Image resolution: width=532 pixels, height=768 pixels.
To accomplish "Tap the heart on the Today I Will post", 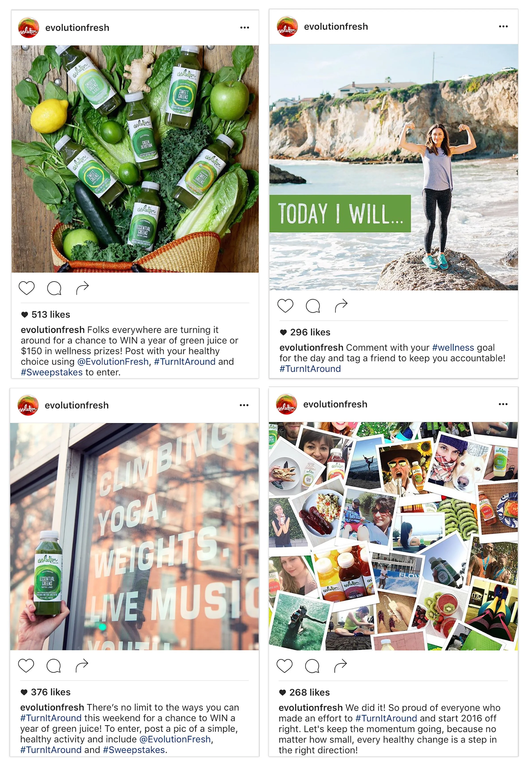I will pyautogui.click(x=285, y=306).
